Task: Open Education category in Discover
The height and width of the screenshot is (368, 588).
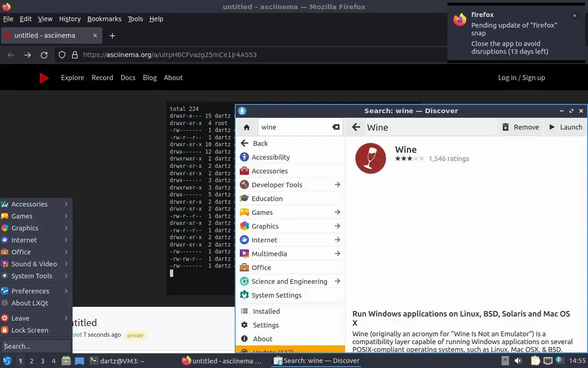Action: 290,199
